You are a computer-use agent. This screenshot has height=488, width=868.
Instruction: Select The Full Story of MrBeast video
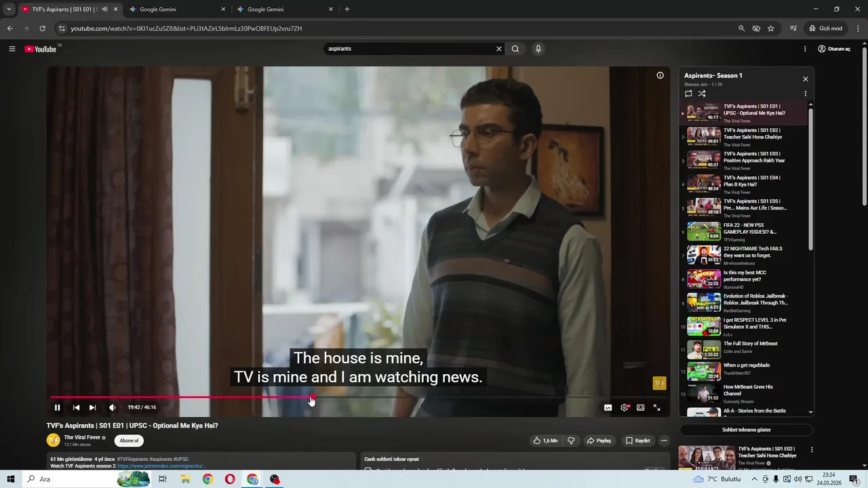tap(744, 350)
